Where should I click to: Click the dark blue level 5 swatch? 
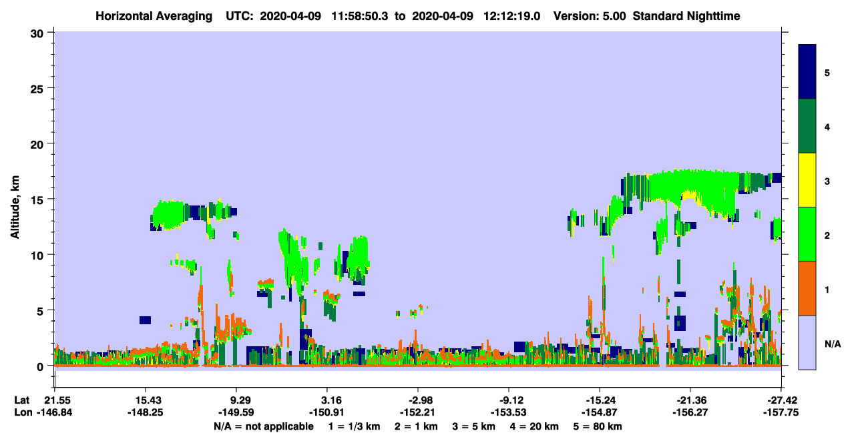(x=808, y=72)
